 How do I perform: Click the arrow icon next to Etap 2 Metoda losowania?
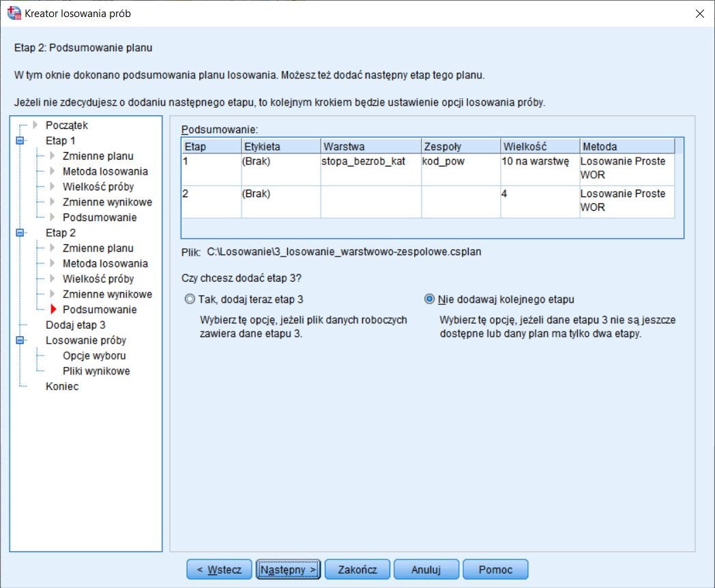point(53,263)
